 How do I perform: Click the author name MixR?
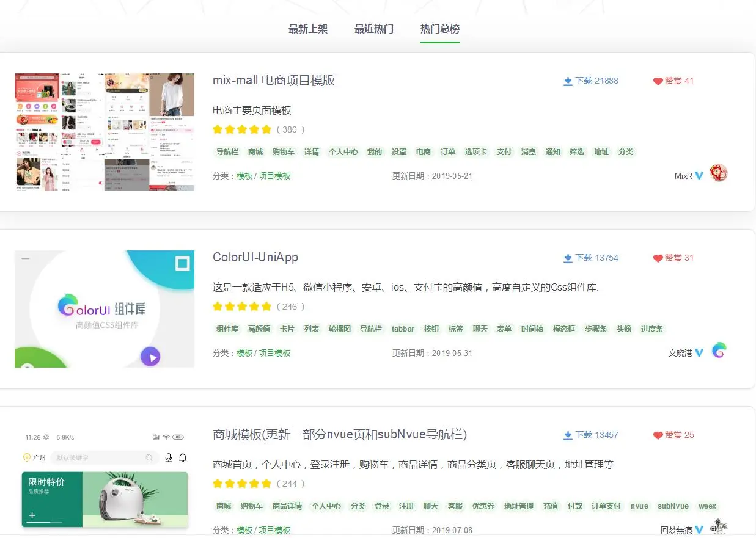pyautogui.click(x=683, y=176)
